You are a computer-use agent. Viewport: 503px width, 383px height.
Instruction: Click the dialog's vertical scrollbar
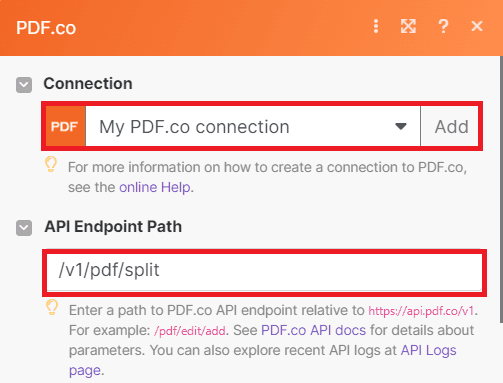coord(501,189)
